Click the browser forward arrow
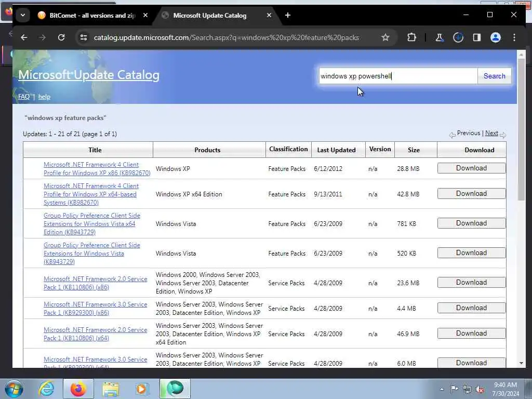Viewport: 532px width, 399px height. click(43, 37)
